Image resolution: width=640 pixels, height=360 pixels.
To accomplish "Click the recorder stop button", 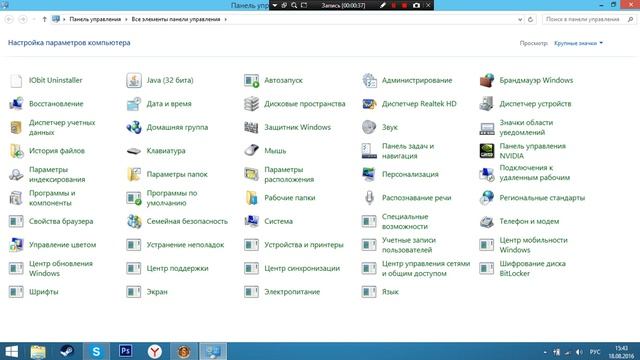I will coord(404,5).
